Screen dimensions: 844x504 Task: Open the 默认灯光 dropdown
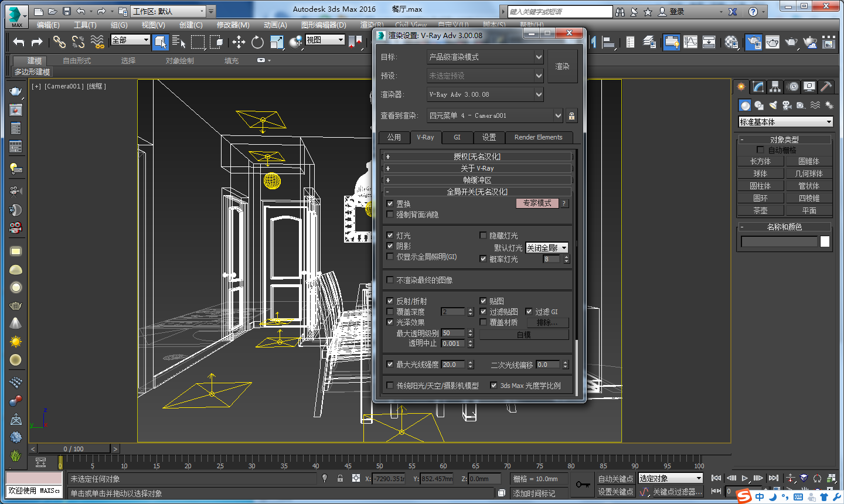pyautogui.click(x=547, y=248)
